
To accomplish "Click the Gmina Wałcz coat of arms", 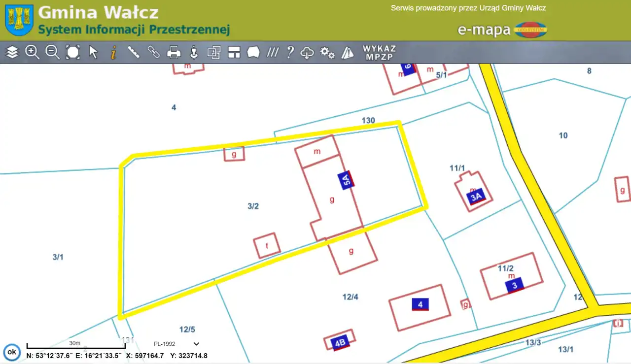I will click(x=19, y=20).
